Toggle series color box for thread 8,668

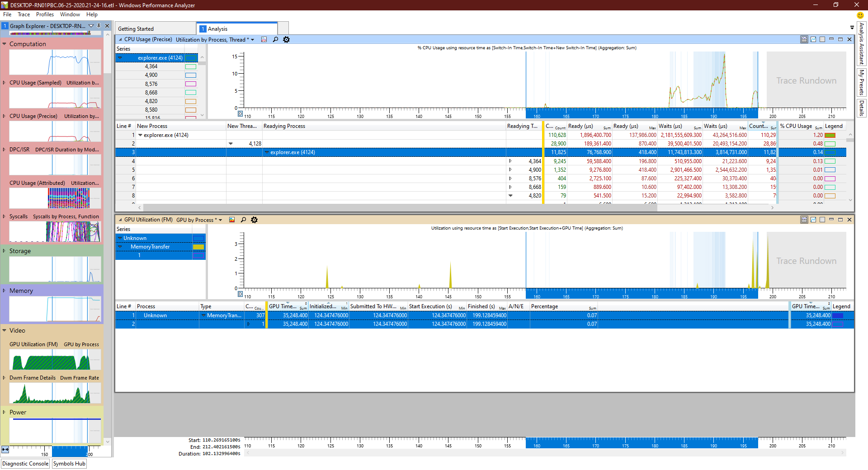pos(191,93)
